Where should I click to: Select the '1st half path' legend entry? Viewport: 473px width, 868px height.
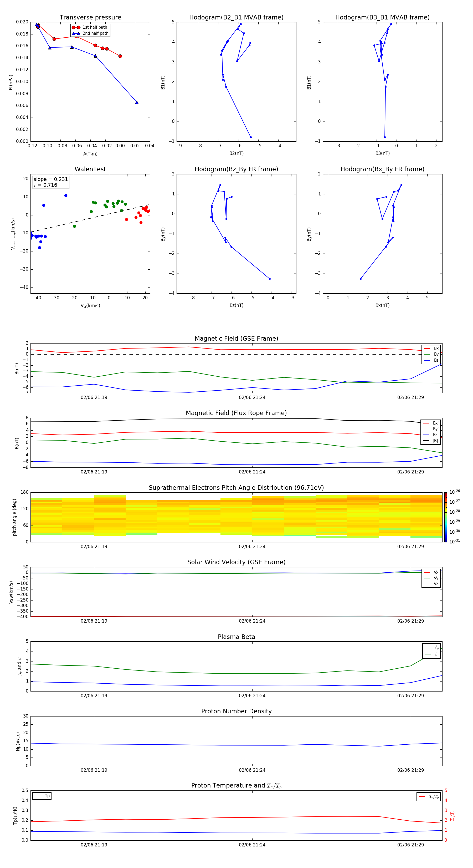90,27
